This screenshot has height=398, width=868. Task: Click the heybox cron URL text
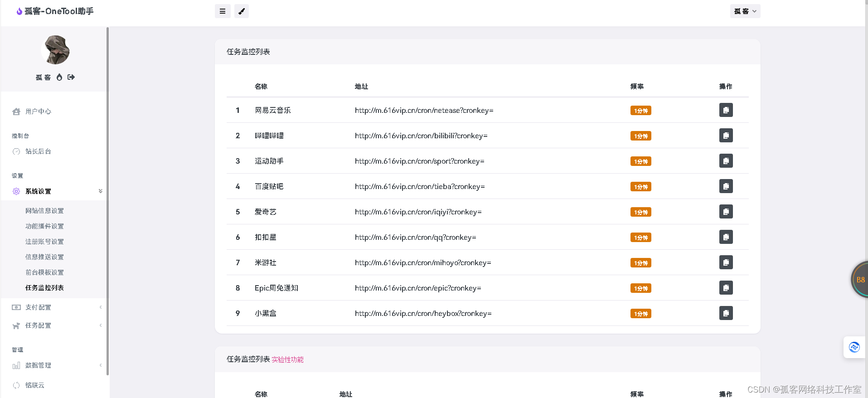423,314
